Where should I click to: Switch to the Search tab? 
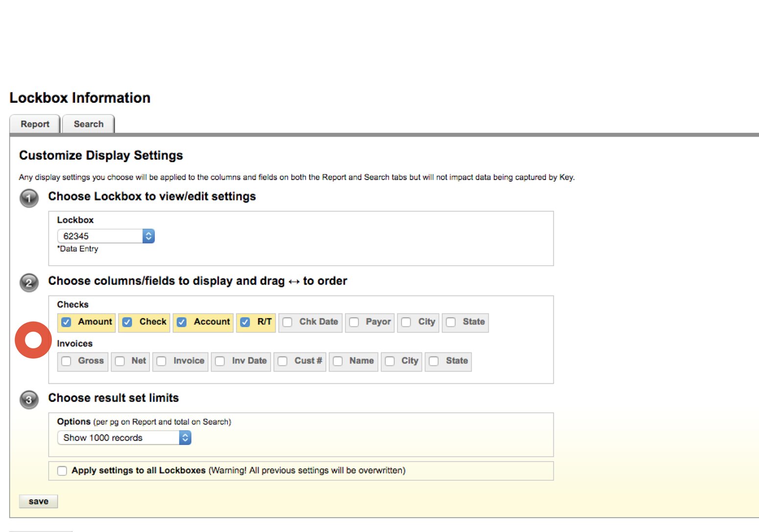point(88,124)
